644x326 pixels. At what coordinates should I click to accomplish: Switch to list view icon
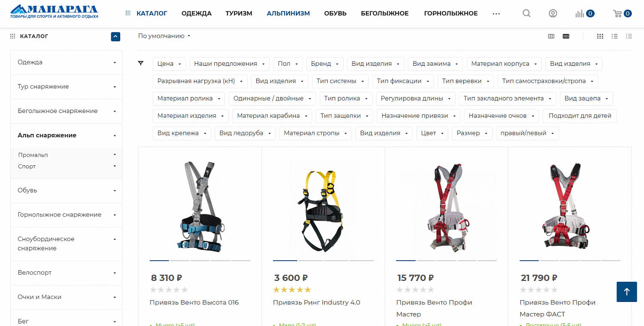tap(614, 37)
